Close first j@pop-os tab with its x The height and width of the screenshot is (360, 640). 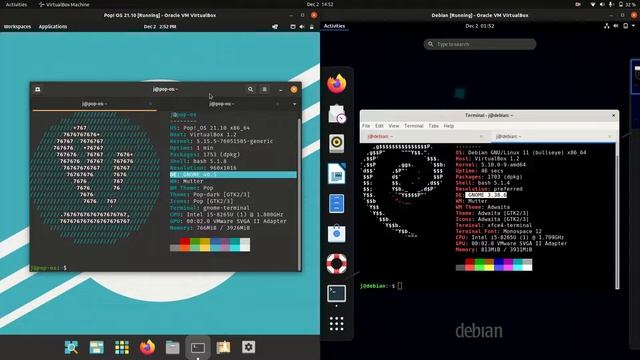click(150, 104)
